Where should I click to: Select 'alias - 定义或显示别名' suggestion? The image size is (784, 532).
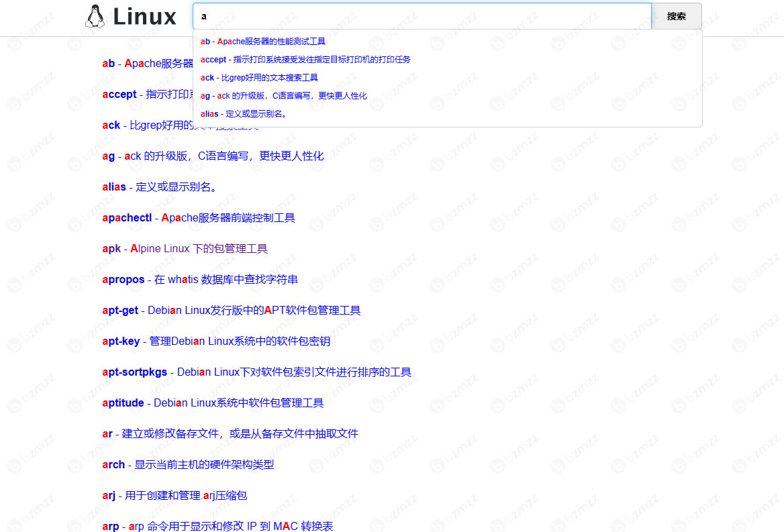coord(244,114)
